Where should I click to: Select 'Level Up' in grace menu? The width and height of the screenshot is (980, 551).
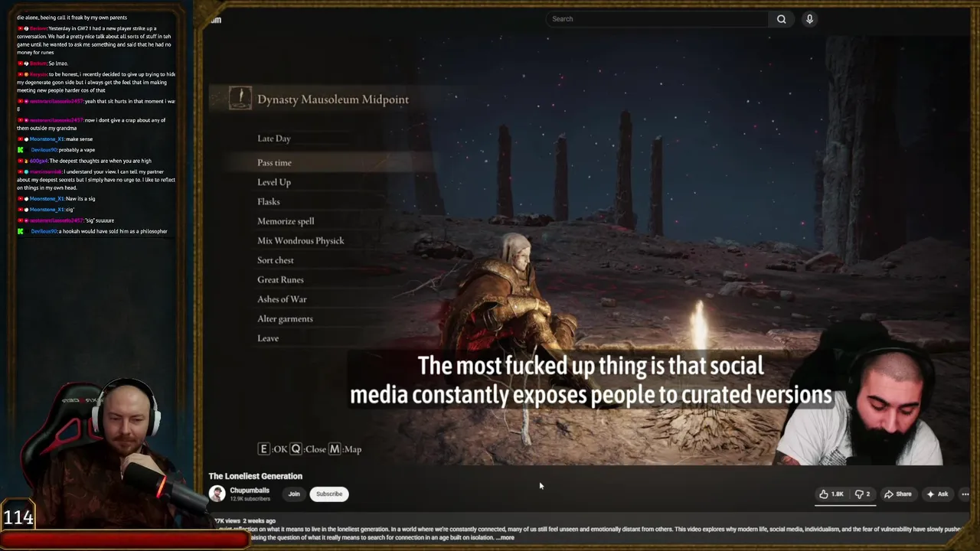274,182
